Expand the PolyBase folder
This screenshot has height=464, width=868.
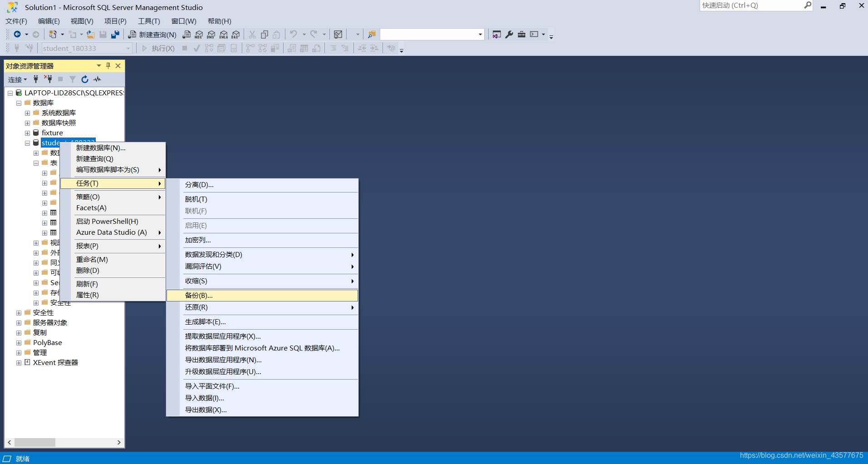click(x=19, y=343)
